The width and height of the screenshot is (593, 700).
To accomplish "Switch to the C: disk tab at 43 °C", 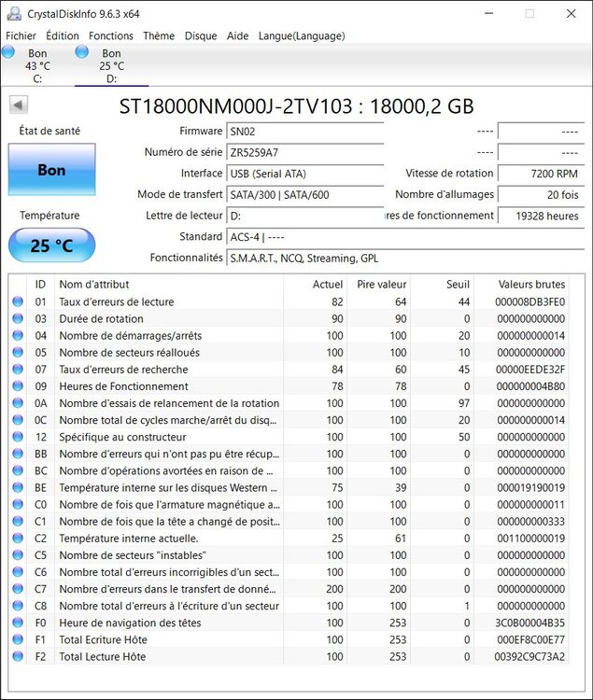I will tap(37, 65).
